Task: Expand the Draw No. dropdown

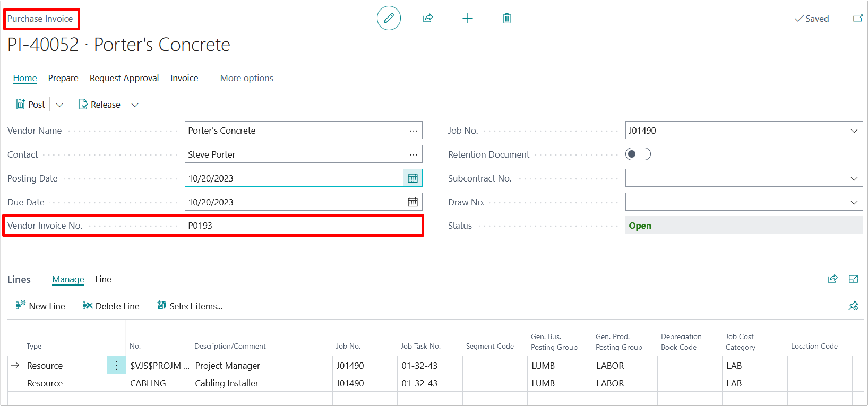Action: click(x=854, y=202)
